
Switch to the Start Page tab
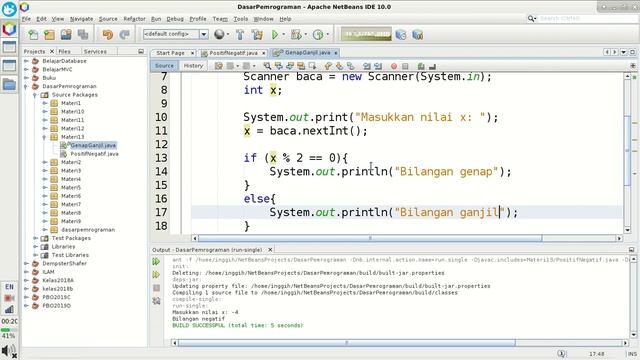(170, 53)
